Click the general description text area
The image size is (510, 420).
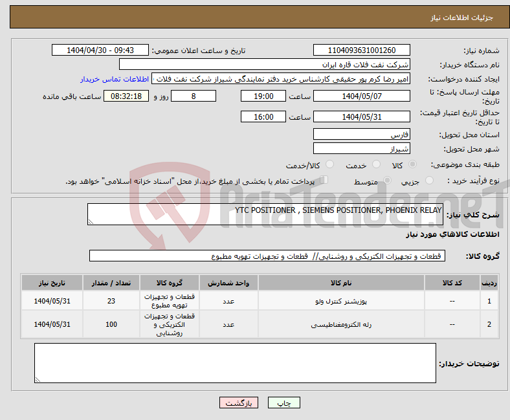coord(265,214)
